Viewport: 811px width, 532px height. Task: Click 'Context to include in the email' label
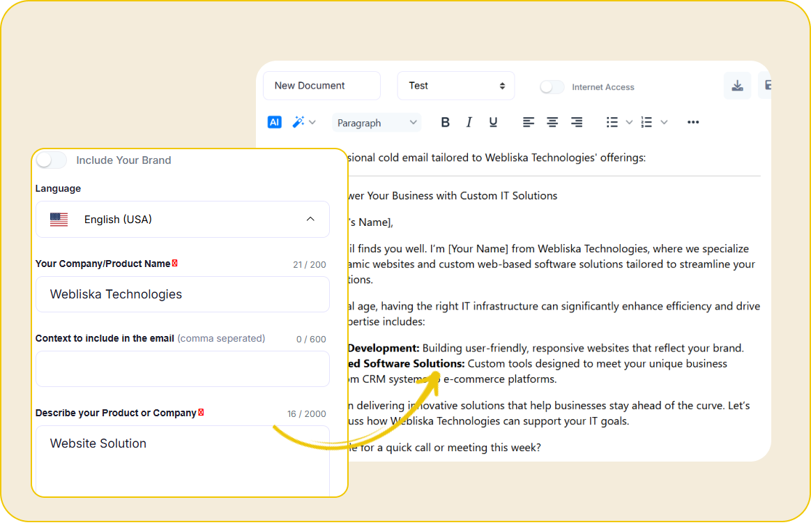point(105,338)
